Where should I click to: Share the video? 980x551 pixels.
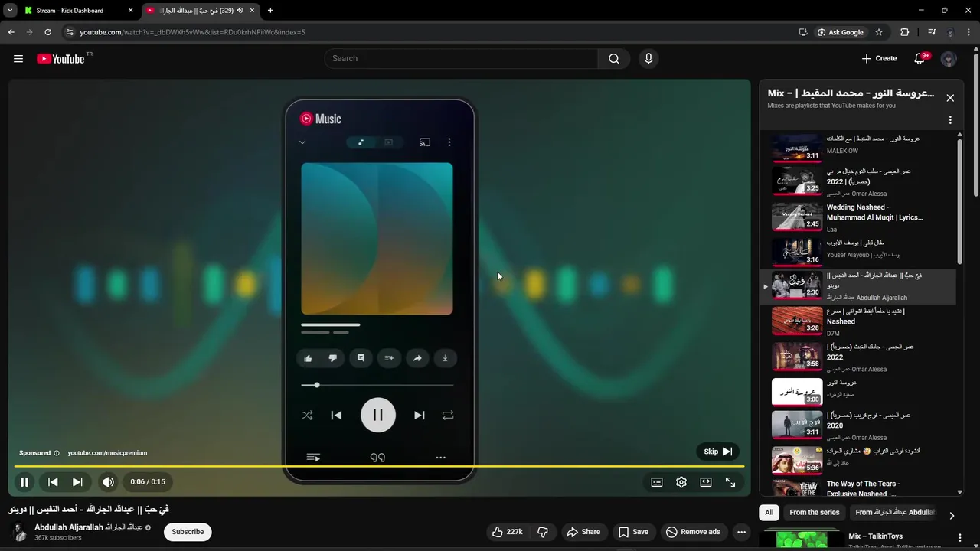[x=583, y=532]
